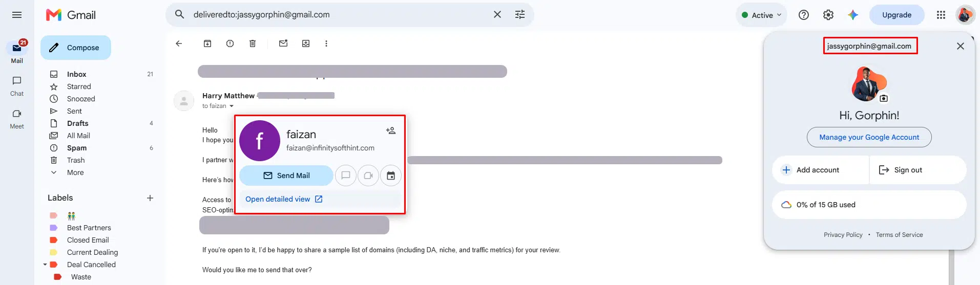Image resolution: width=980 pixels, height=285 pixels.
Task: Schedule calendar event from contact card
Action: tap(391, 176)
